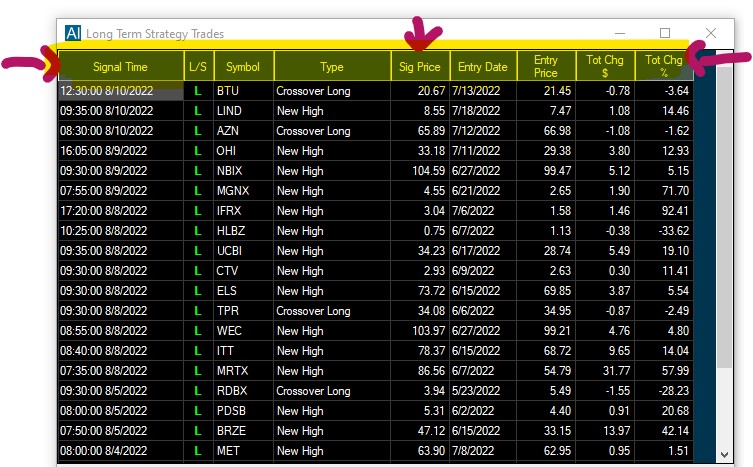
Task: Maximize the Long Term Strategy Trades window
Action: (x=665, y=33)
